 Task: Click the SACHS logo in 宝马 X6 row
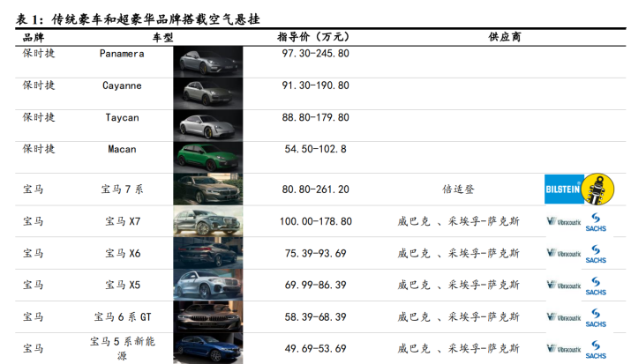(596, 254)
